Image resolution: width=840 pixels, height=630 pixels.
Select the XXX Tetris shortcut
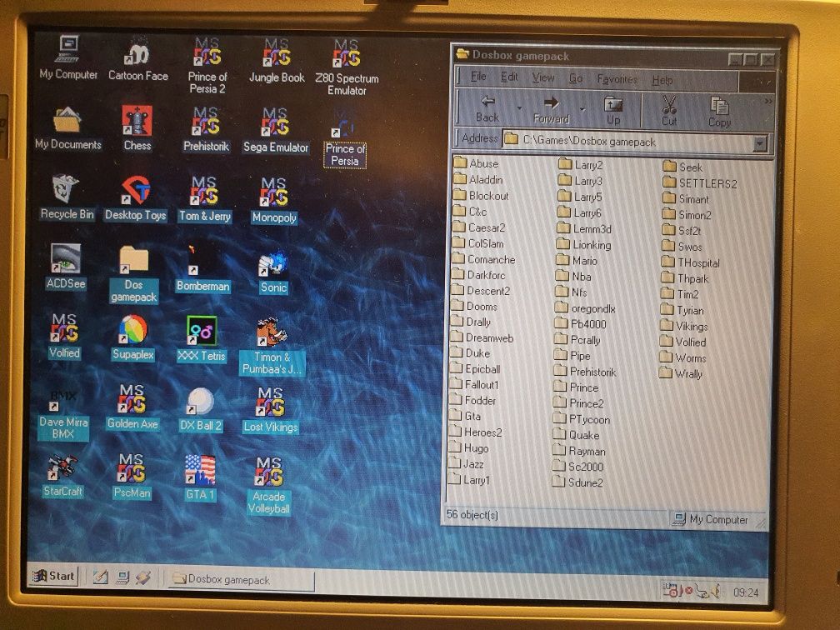[202, 338]
